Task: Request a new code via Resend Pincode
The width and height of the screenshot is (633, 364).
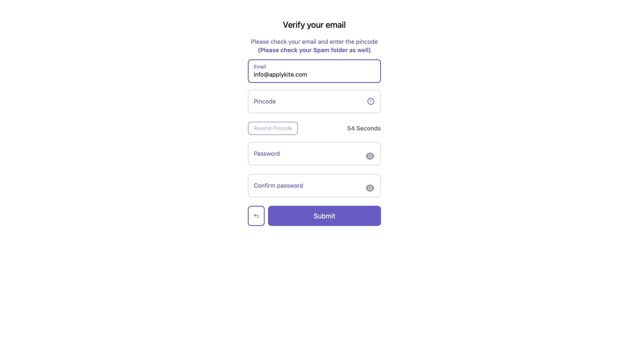Action: (273, 128)
